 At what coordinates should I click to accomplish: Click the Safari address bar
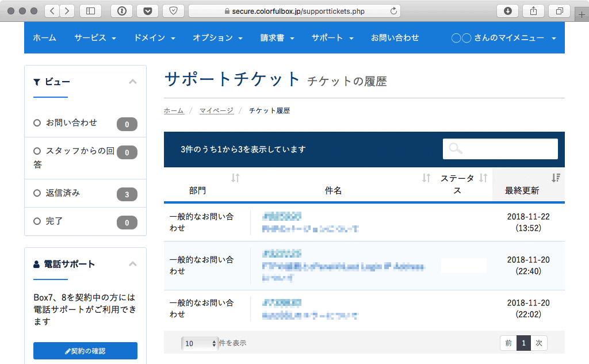pos(294,11)
